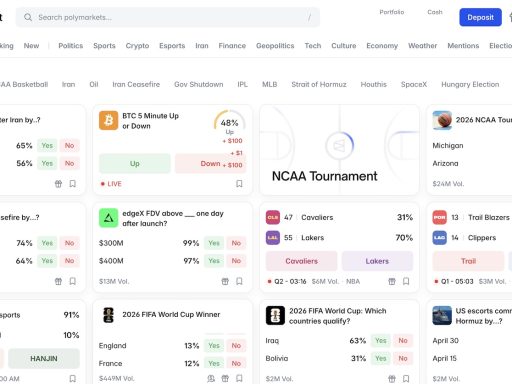The width and height of the screenshot is (512, 384).
Task: Pick the Cavaliers outcome button
Action: (301, 261)
